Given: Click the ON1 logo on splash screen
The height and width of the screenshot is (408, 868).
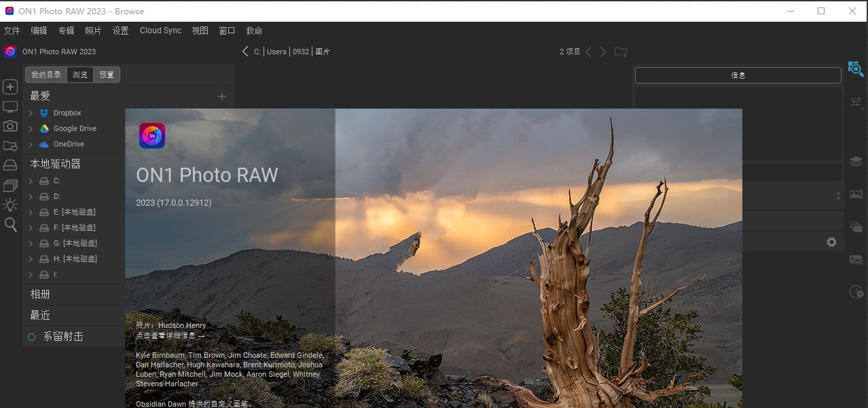Looking at the screenshot, I should [x=152, y=136].
